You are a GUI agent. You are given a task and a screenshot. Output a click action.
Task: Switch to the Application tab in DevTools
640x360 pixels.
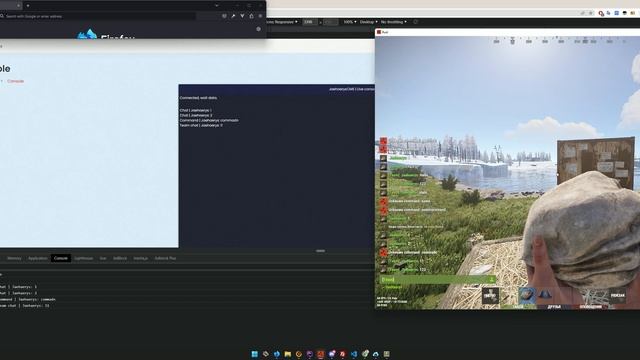pyautogui.click(x=38, y=258)
